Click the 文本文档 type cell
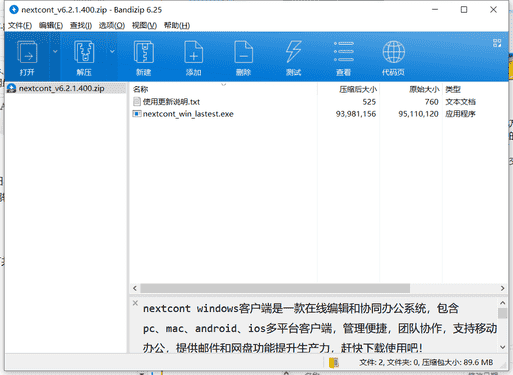The image size is (513, 375). tap(460, 102)
